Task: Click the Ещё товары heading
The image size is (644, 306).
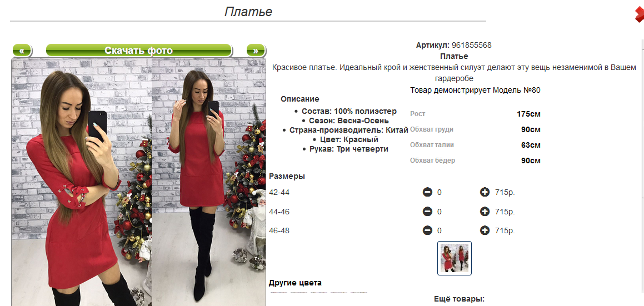Action: pos(460,299)
